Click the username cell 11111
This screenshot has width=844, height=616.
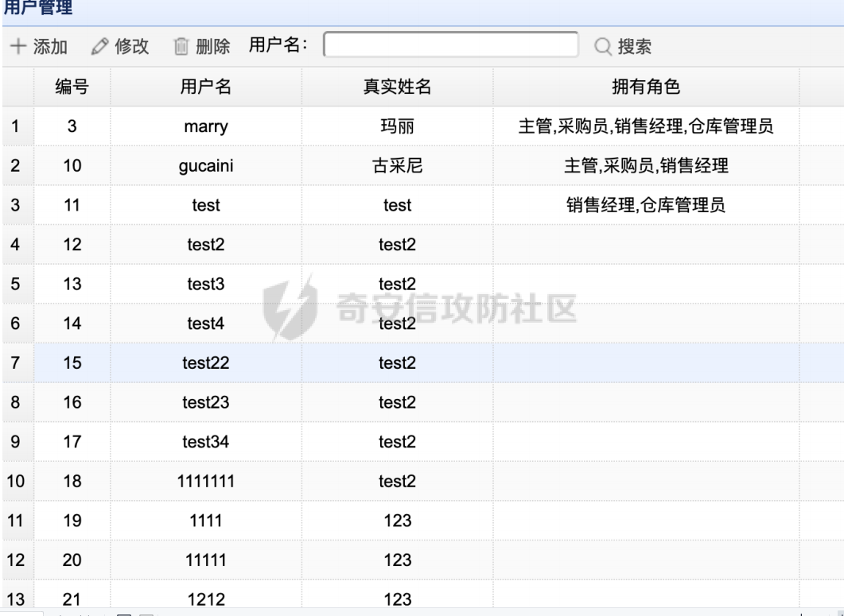pos(206,560)
